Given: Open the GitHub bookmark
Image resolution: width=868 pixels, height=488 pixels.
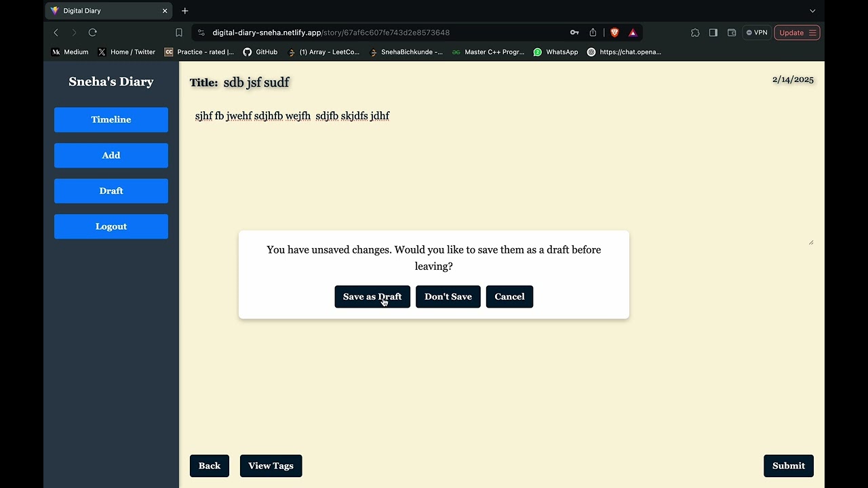Looking at the screenshot, I should (x=260, y=52).
